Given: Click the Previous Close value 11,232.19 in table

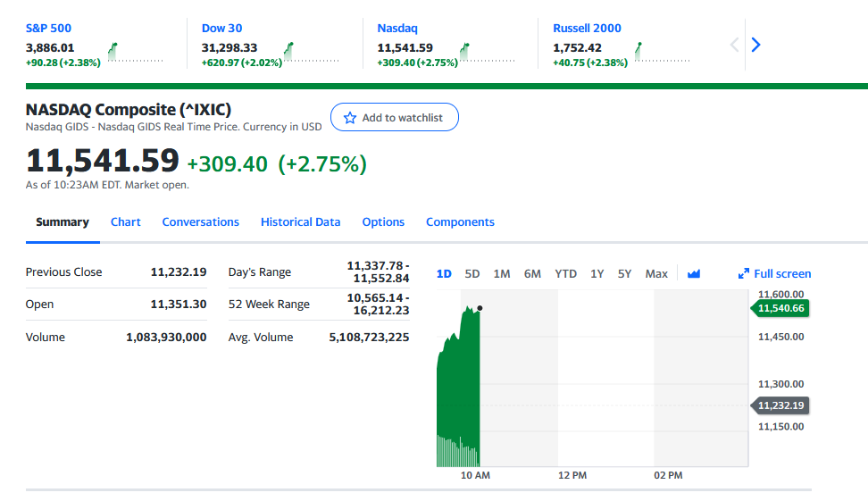Looking at the screenshot, I should point(179,271).
